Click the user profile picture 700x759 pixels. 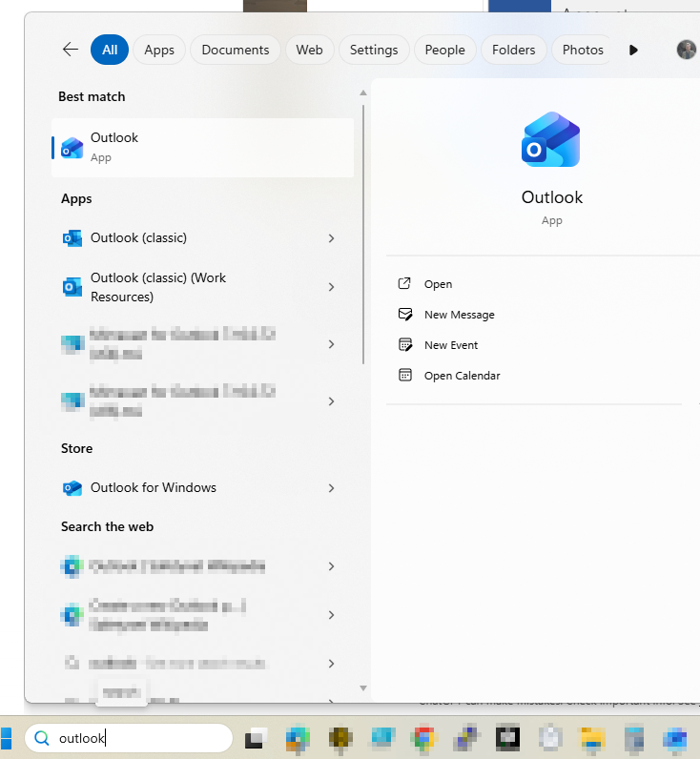pos(686,50)
